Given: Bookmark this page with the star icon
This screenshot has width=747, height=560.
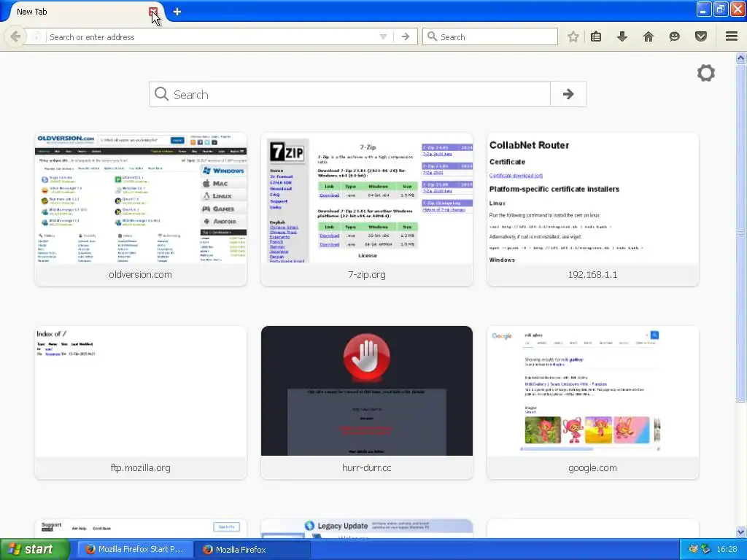Looking at the screenshot, I should click(573, 36).
